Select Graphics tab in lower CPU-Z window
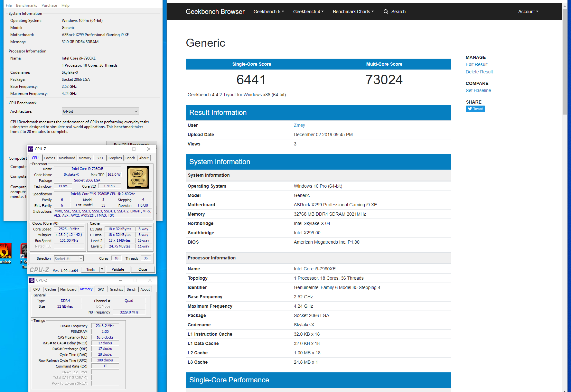 tap(116, 289)
